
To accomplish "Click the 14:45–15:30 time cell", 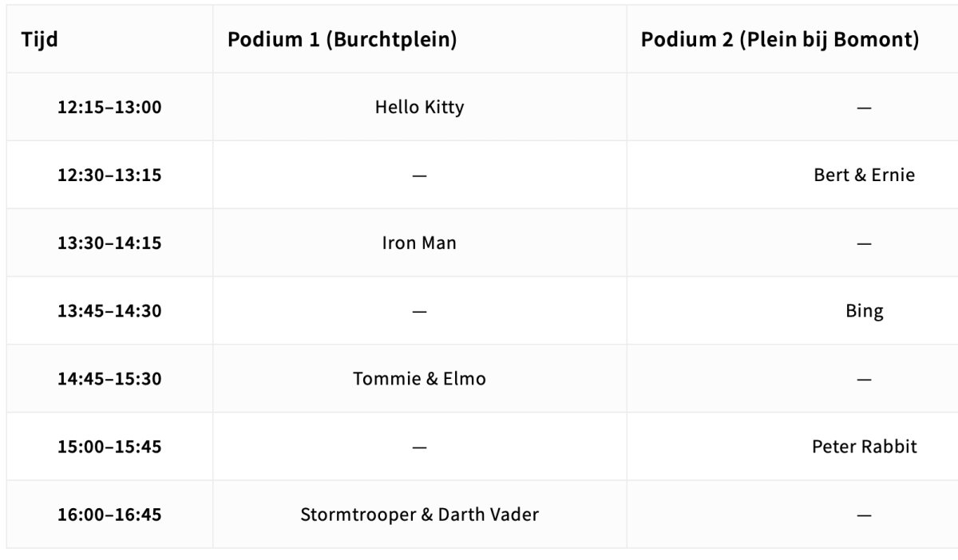I will tap(109, 378).
